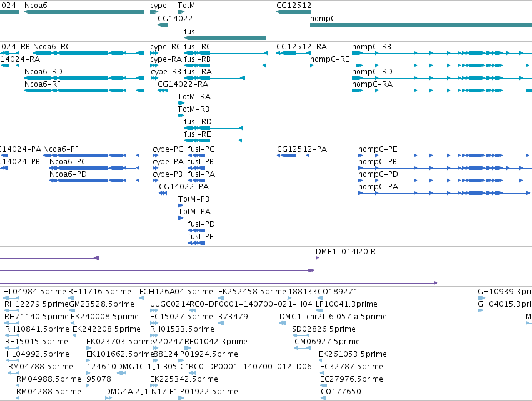Click the cype-RA transcript label
Image resolution: width=532 pixels, height=401 pixels.
(x=166, y=59)
